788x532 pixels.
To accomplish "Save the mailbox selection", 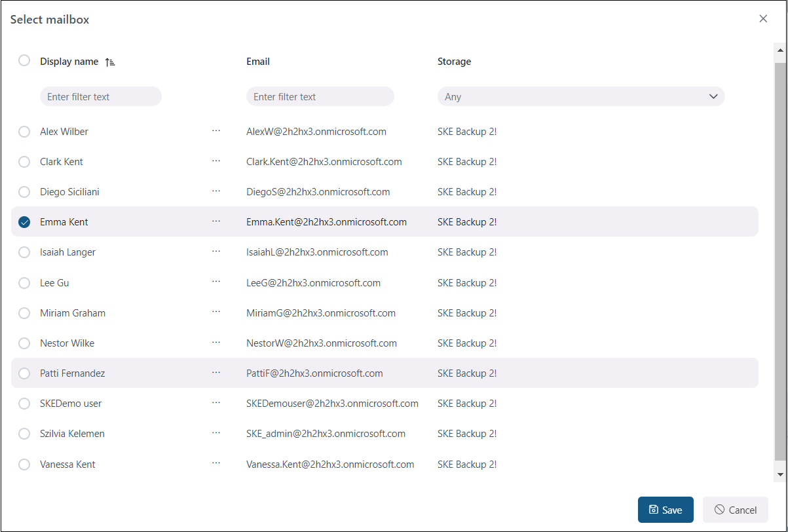I will click(x=665, y=510).
